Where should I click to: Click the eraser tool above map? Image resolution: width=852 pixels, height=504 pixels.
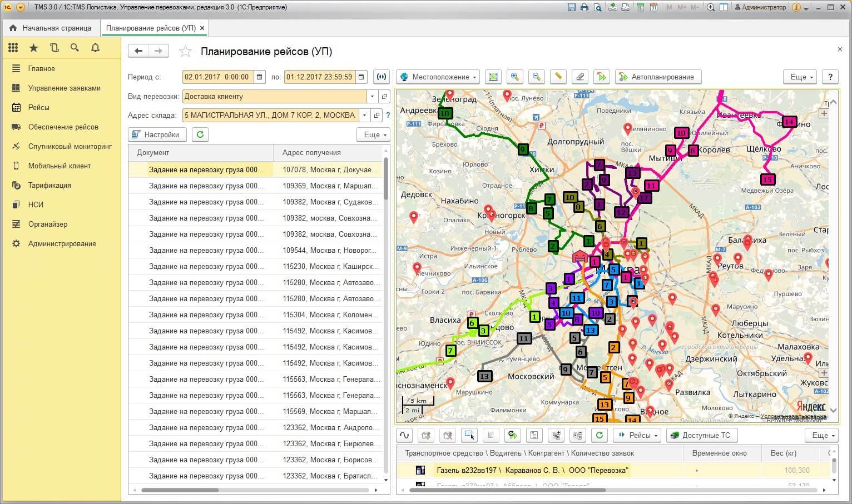pyautogui.click(x=580, y=77)
